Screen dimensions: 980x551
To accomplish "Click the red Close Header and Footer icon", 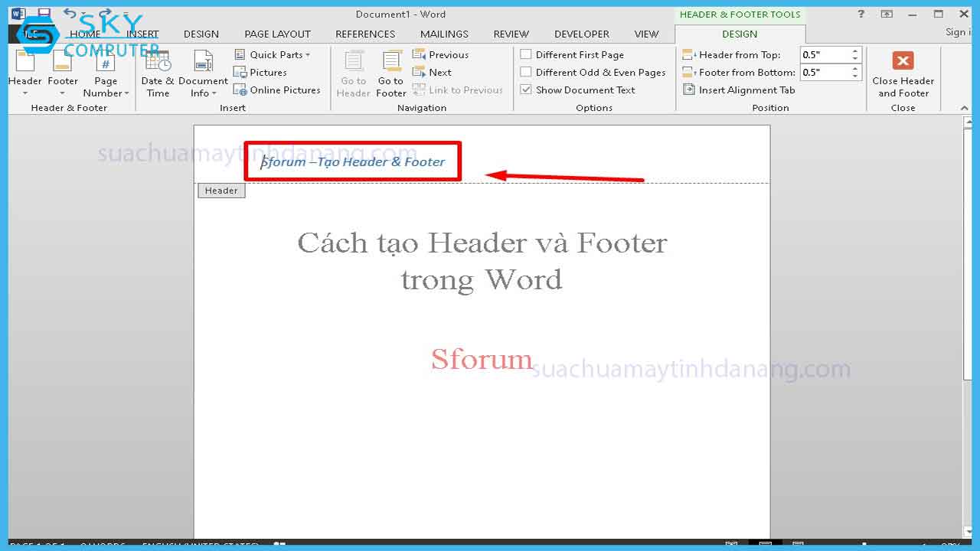I will 903,61.
